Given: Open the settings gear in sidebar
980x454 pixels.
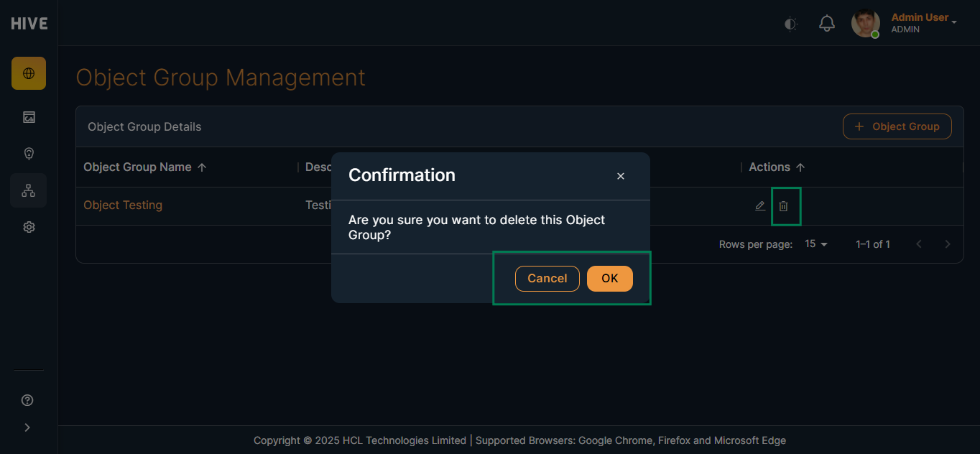Looking at the screenshot, I should [29, 227].
